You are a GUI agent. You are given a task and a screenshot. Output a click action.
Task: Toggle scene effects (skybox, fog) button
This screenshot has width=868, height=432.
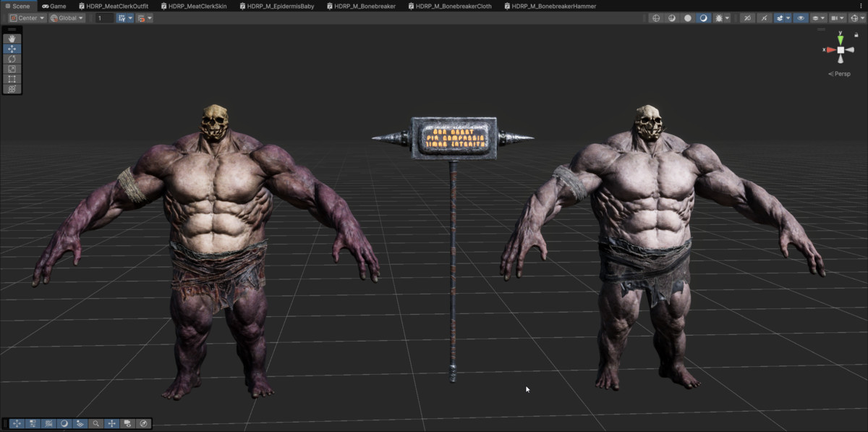[779, 18]
